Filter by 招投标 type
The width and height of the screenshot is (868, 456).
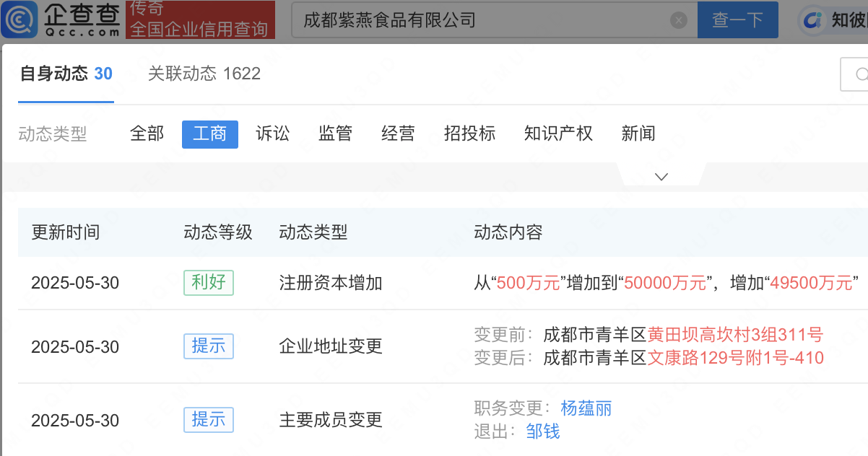point(470,133)
